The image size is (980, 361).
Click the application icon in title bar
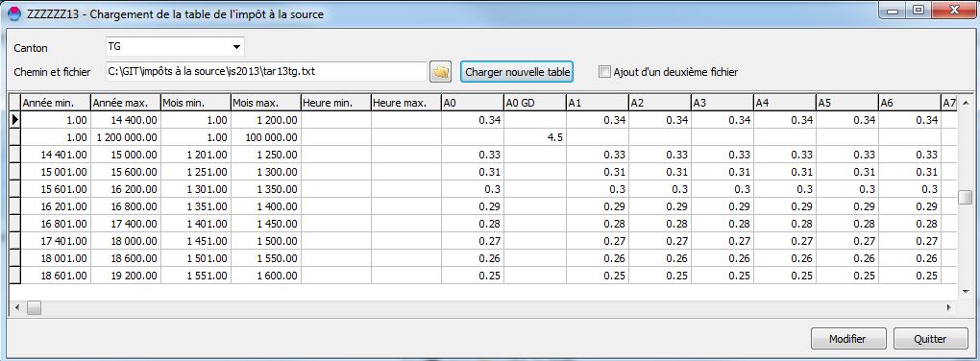pos(13,13)
